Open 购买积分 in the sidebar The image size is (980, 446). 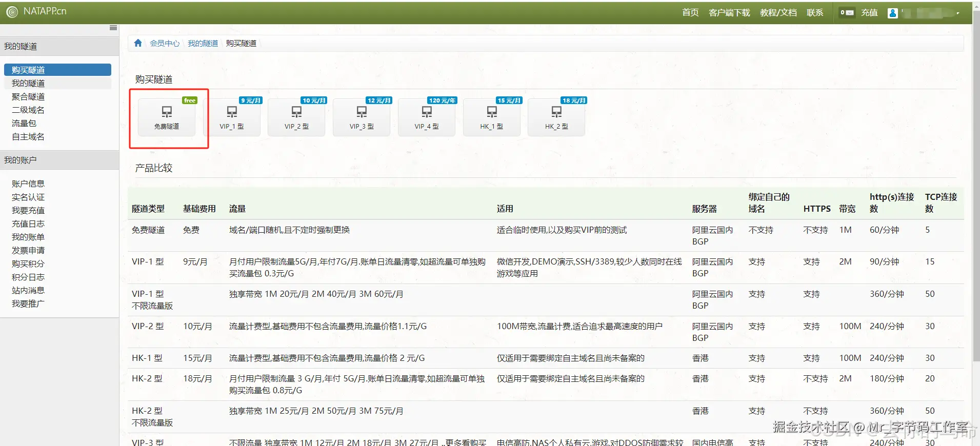point(28,263)
